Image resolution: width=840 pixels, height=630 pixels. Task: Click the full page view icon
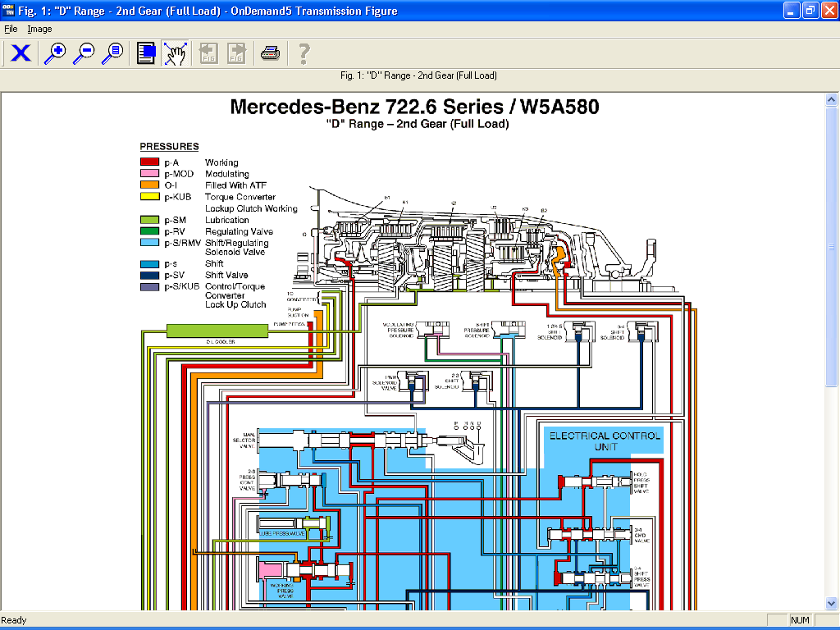click(146, 53)
